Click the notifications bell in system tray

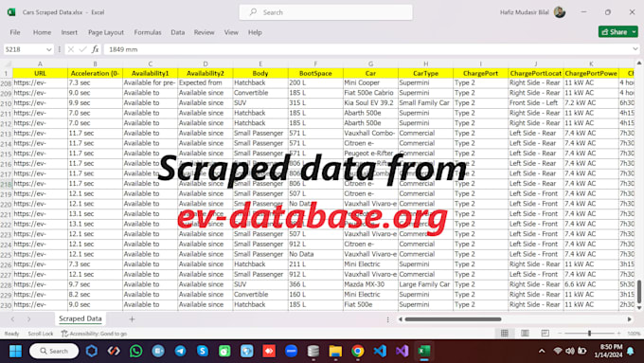point(631,351)
